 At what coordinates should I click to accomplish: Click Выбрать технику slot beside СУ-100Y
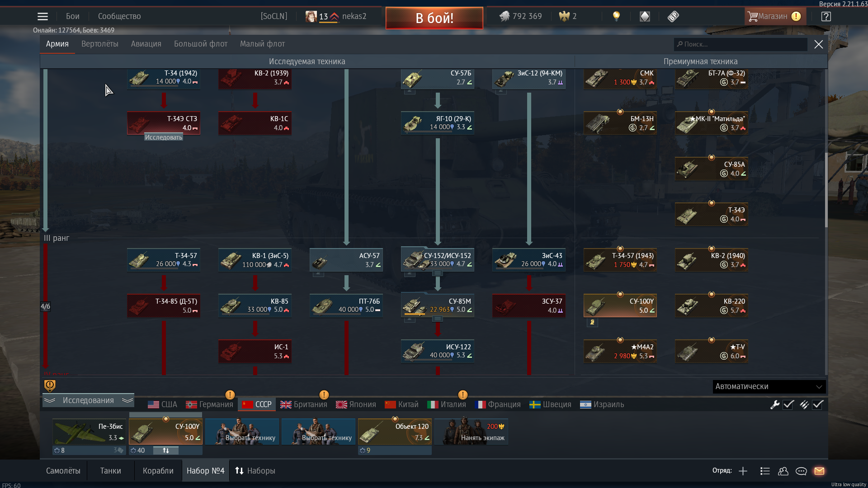point(242,432)
